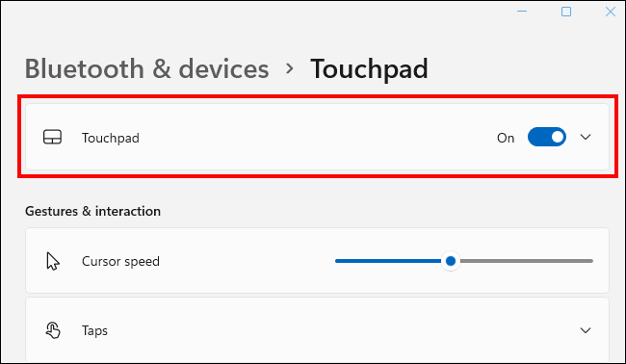The image size is (626, 364).
Task: Maximize the Settings window
Action: 566,12
